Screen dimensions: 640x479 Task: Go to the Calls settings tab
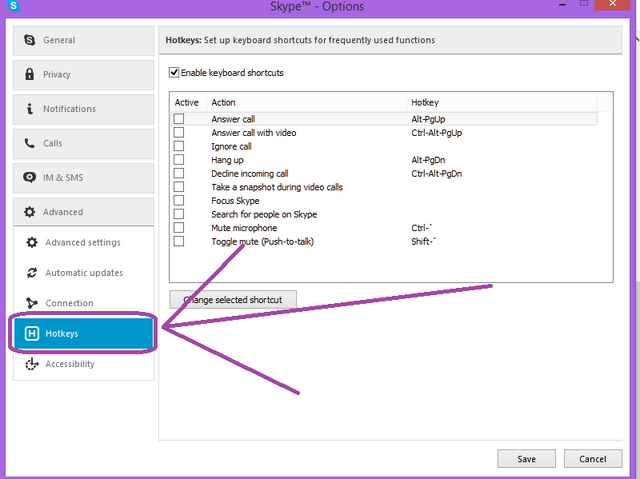click(84, 144)
